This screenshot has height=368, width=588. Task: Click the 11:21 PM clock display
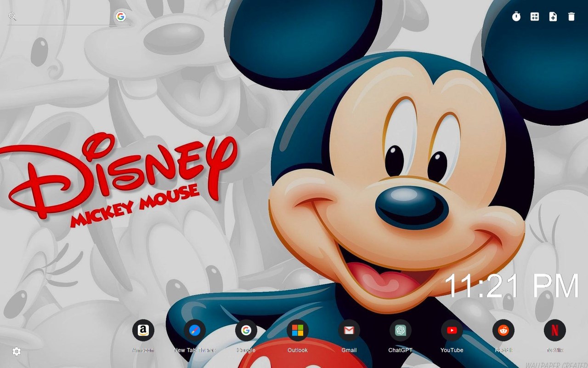coord(512,286)
